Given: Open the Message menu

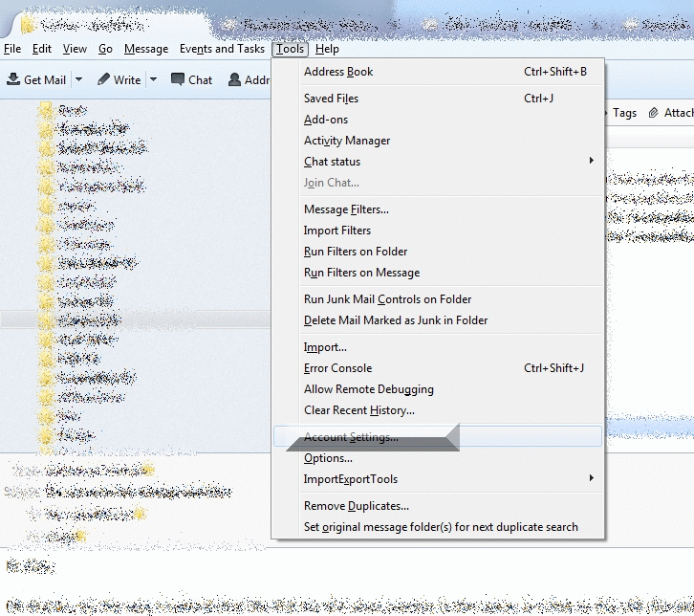Looking at the screenshot, I should [146, 49].
